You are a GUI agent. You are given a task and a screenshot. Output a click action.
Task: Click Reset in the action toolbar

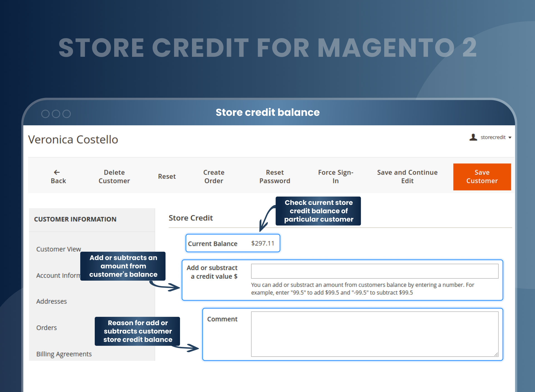point(167,177)
